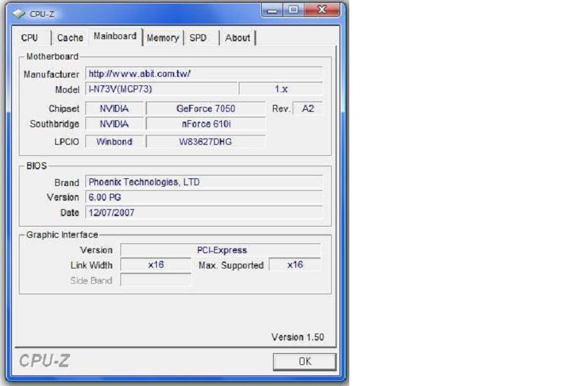
Task: Click the LPCIO Winbond field
Action: click(114, 141)
